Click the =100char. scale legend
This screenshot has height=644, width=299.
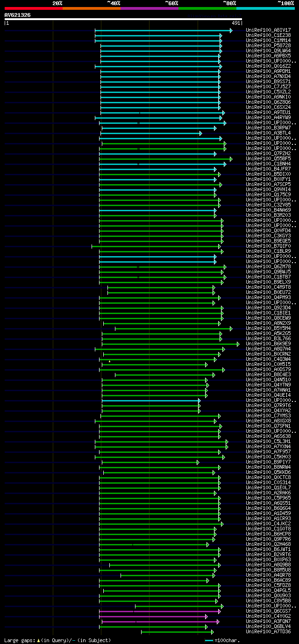tap(222, 640)
